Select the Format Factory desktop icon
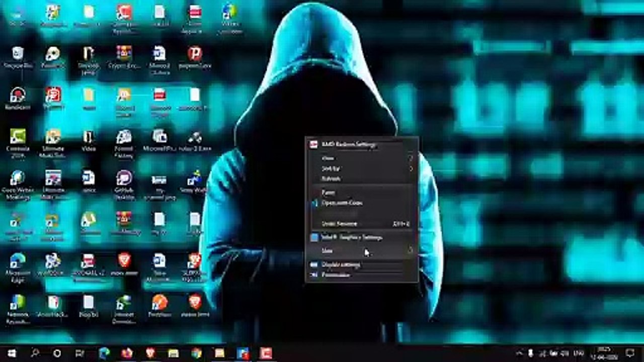The image size is (644, 362). (124, 143)
